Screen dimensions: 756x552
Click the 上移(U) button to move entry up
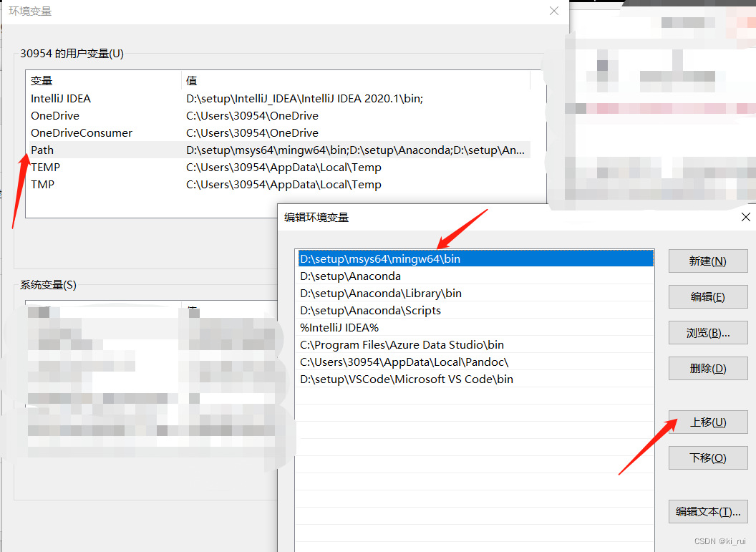[x=707, y=422]
